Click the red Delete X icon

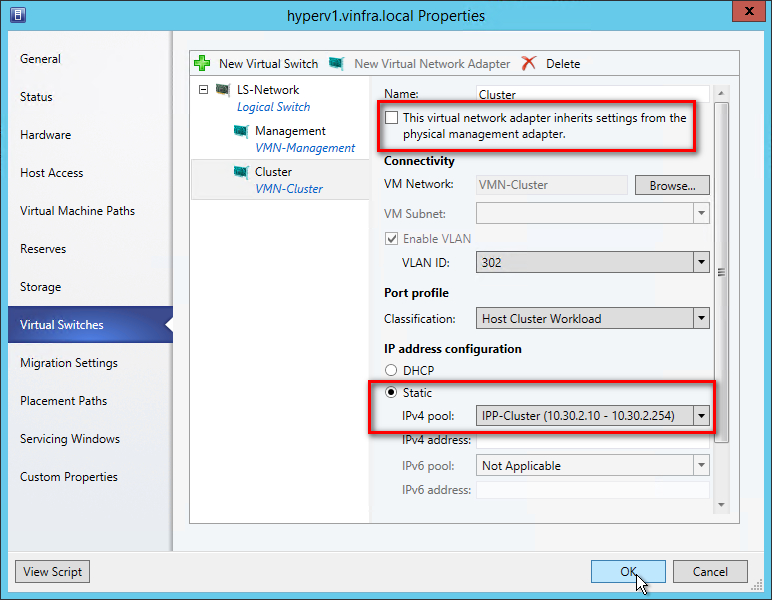coord(528,63)
